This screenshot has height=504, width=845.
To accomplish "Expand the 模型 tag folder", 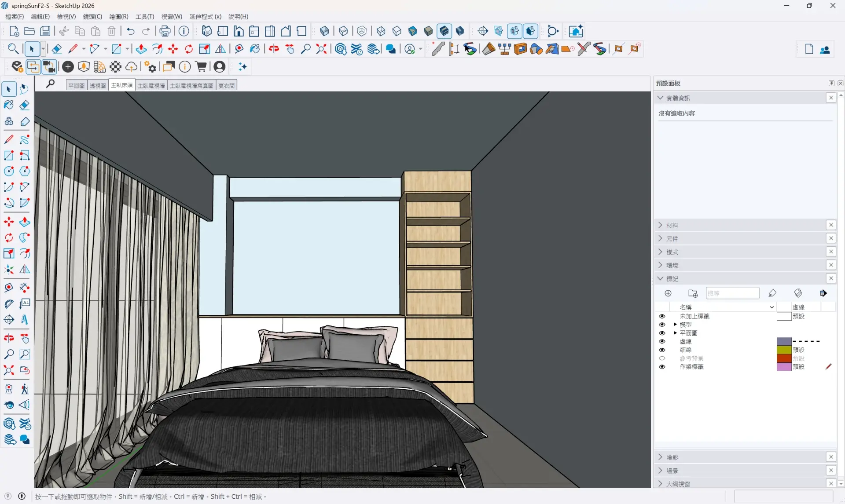I will point(675,325).
